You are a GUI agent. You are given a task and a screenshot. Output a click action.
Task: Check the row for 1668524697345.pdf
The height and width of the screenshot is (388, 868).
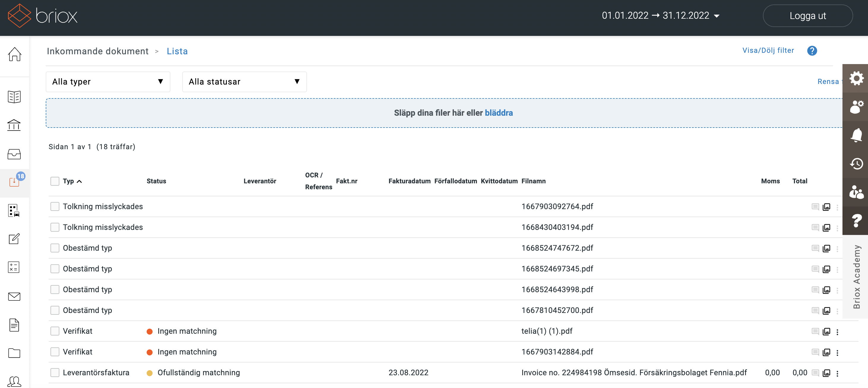click(x=55, y=269)
